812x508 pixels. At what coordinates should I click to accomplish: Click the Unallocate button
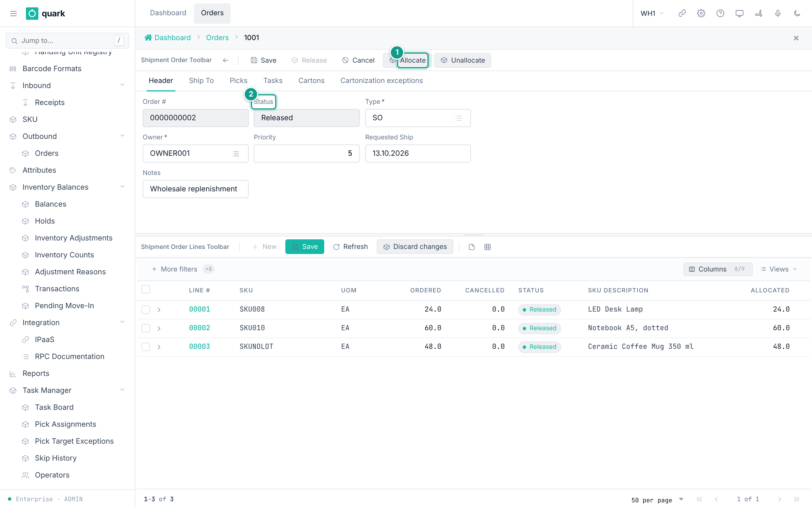(x=462, y=60)
